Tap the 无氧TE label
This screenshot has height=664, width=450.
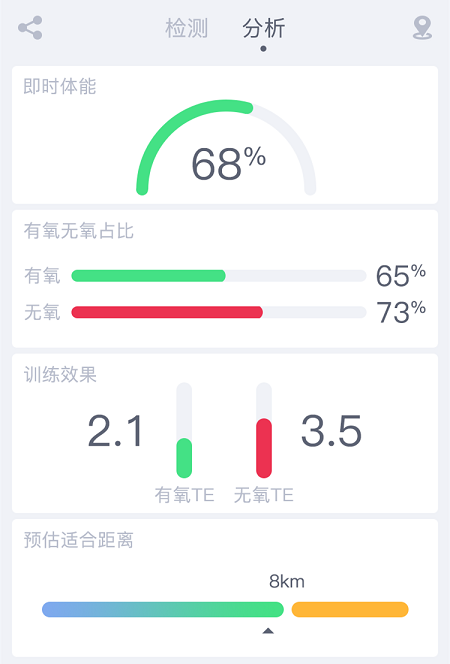coord(263,495)
